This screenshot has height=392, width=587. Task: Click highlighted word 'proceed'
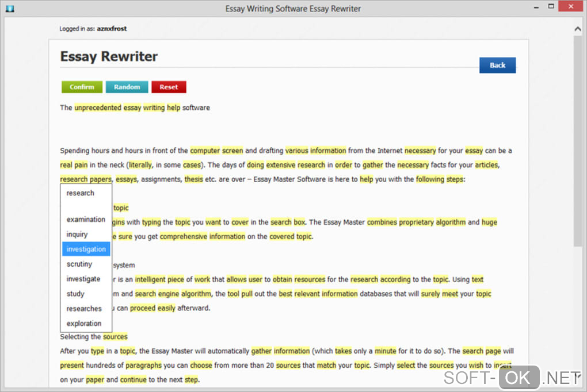(x=143, y=308)
